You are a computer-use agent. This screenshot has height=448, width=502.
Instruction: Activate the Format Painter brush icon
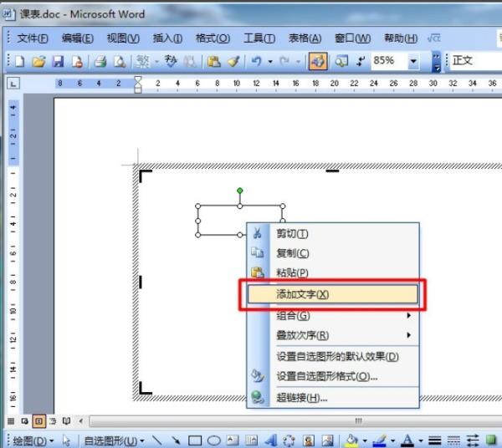[x=233, y=61]
